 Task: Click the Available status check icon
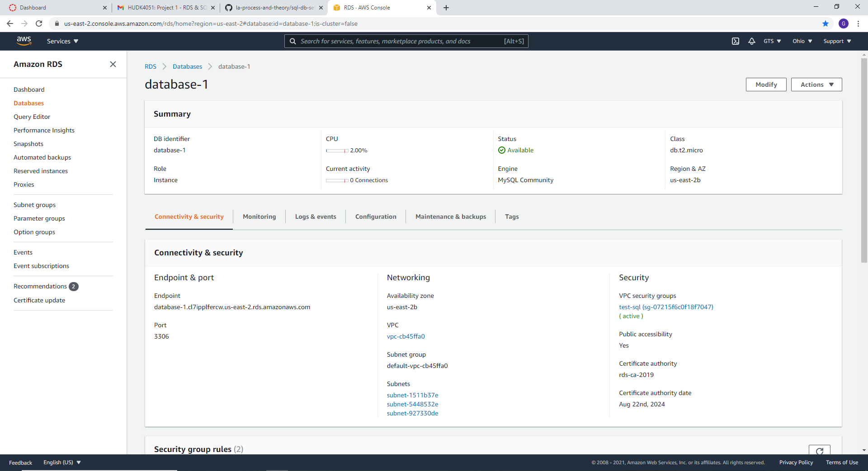point(501,150)
